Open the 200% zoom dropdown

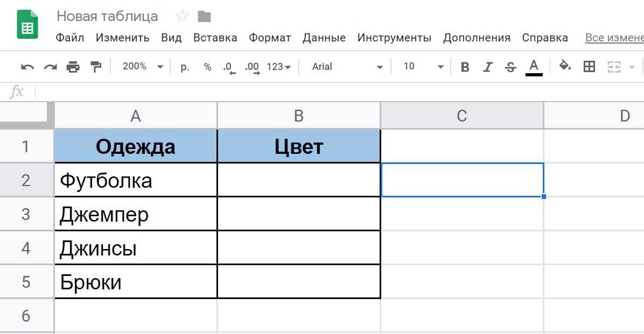(x=143, y=67)
